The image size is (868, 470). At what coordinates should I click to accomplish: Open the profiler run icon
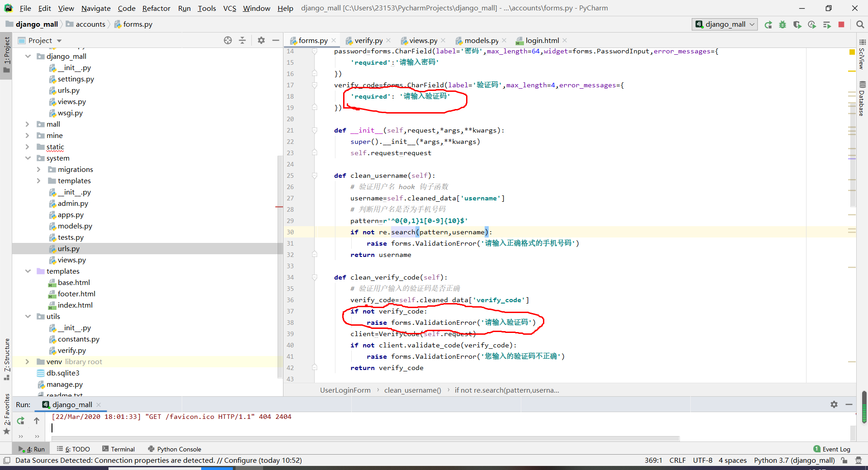(812, 24)
